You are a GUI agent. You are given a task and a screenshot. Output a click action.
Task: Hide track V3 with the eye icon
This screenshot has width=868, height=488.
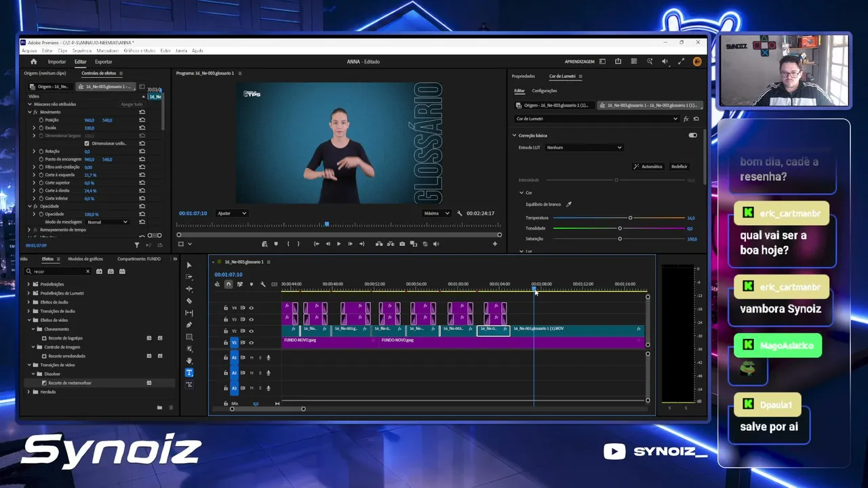coord(251,319)
